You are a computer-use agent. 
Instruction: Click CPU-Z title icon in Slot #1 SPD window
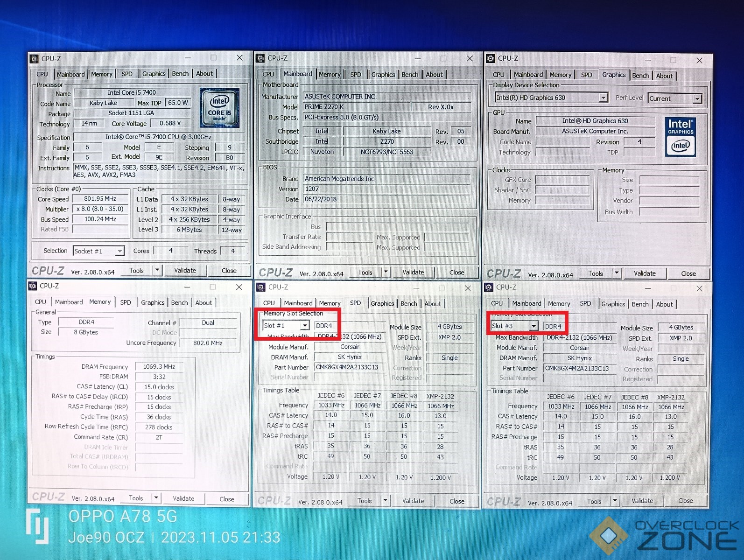click(261, 287)
